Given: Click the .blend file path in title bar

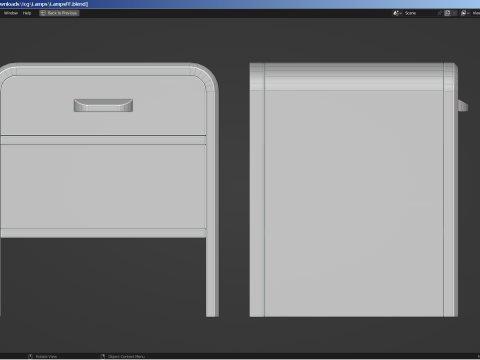Looking at the screenshot, I should point(44,4).
